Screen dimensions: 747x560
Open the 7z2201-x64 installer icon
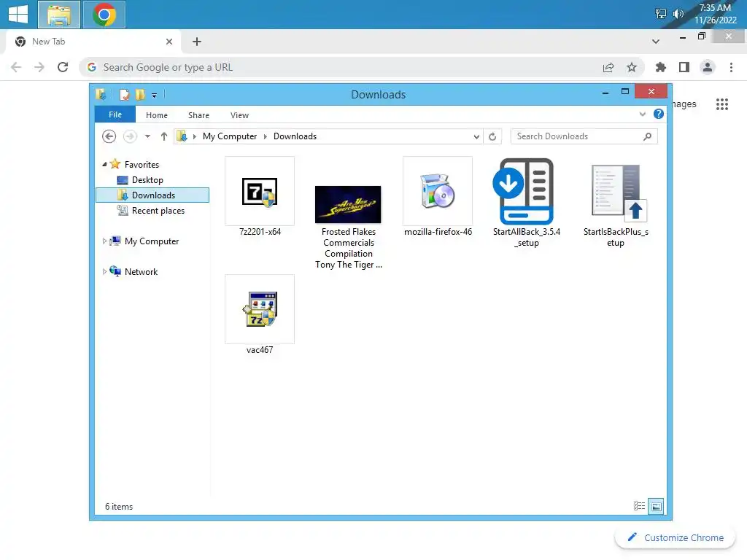pyautogui.click(x=260, y=191)
